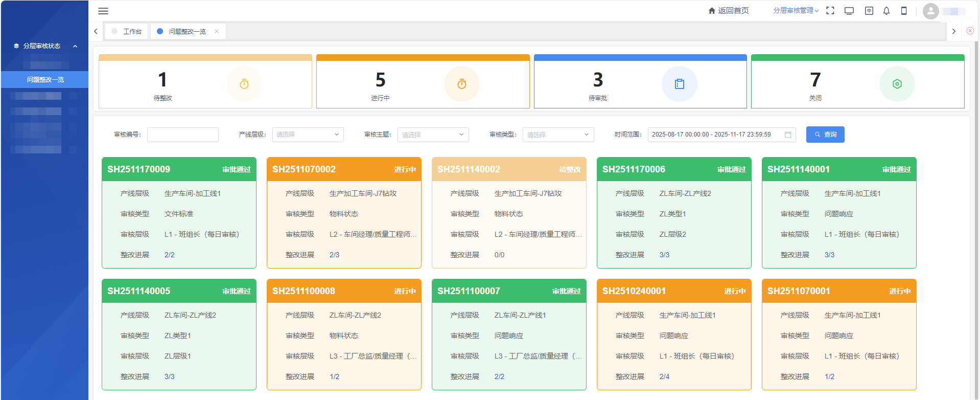Image resolution: width=980 pixels, height=400 pixels.
Task: Click the mobile phone icon
Action: [x=904, y=11]
